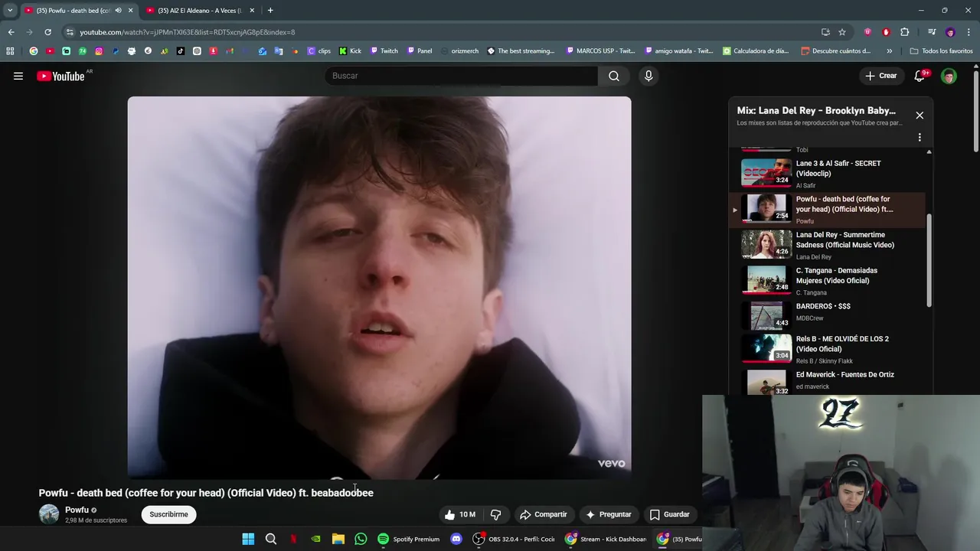Open the bookmarks apps grid icon
The height and width of the screenshot is (551, 980).
pos(10,51)
